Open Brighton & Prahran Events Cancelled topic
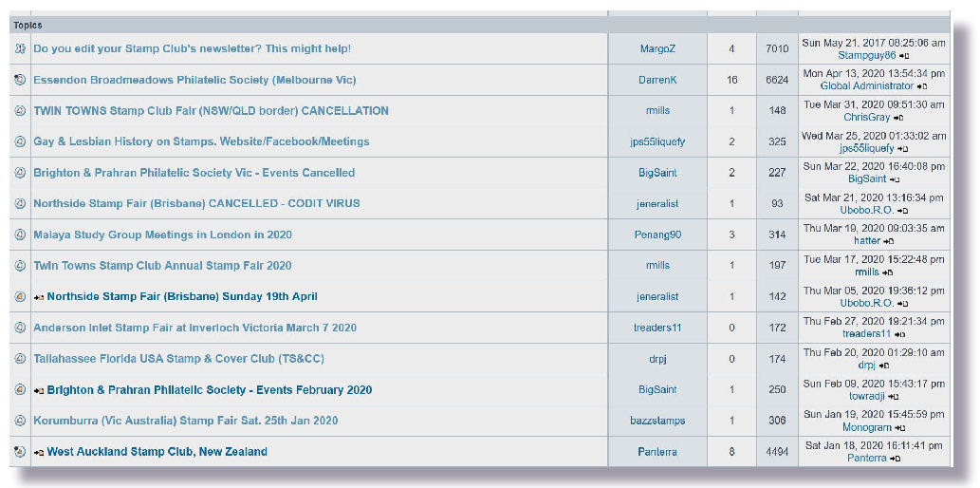Image resolution: width=980 pixels, height=488 pixels. 194,173
